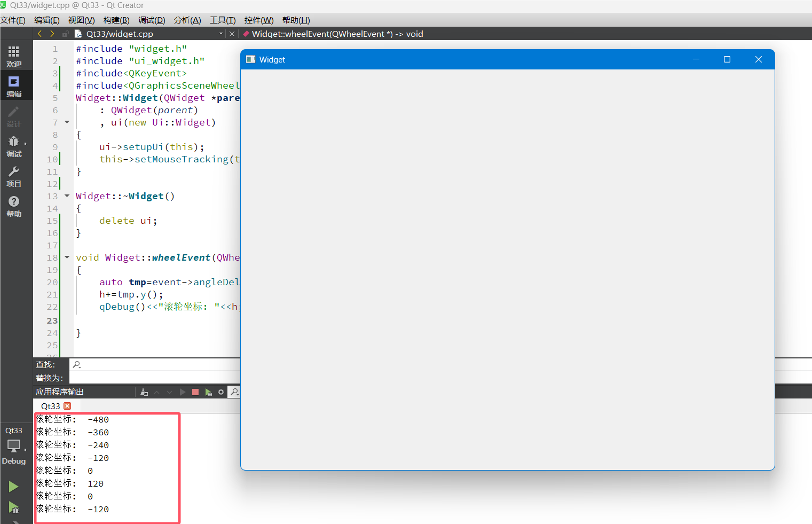Click the 应用程序输出 pane title
Viewport: 812px width, 524px height.
(x=60, y=392)
